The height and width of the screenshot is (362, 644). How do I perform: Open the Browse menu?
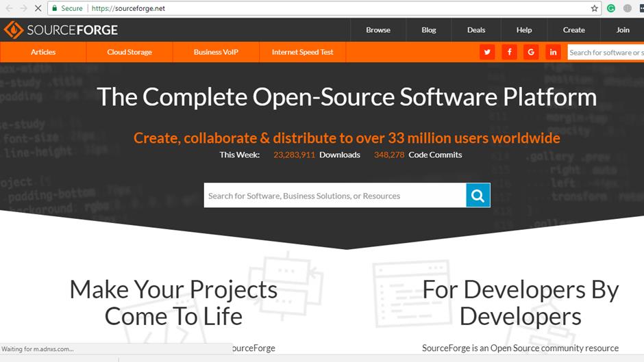(378, 30)
